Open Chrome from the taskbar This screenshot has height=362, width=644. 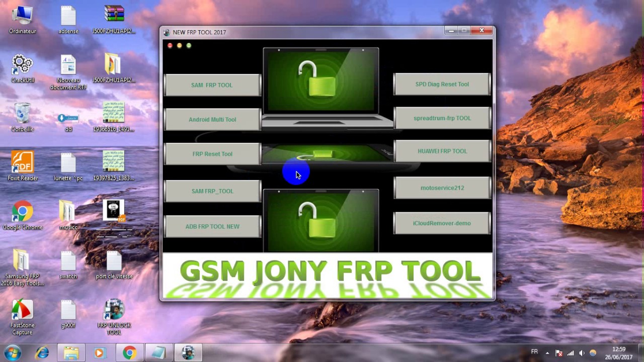point(129,353)
